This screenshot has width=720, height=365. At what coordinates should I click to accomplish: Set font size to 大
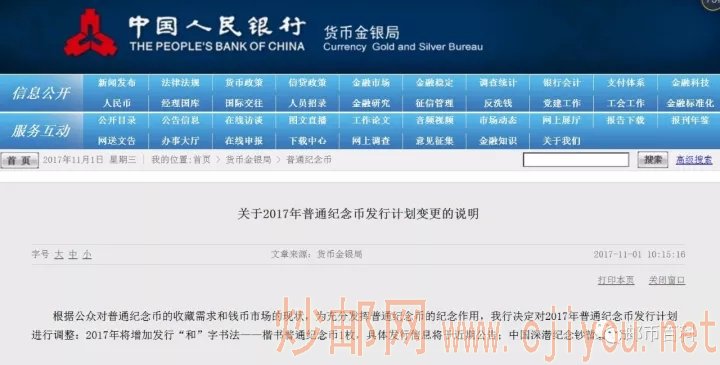click(x=59, y=254)
